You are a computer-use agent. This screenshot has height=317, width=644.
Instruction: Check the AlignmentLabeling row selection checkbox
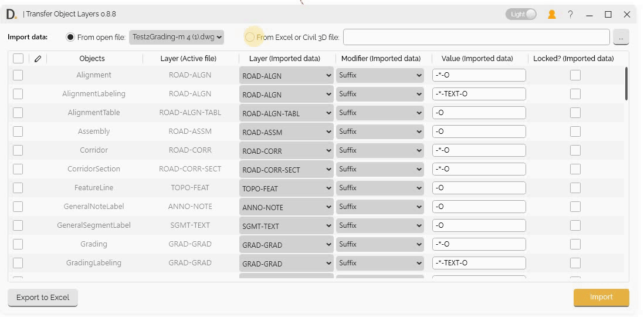click(18, 94)
